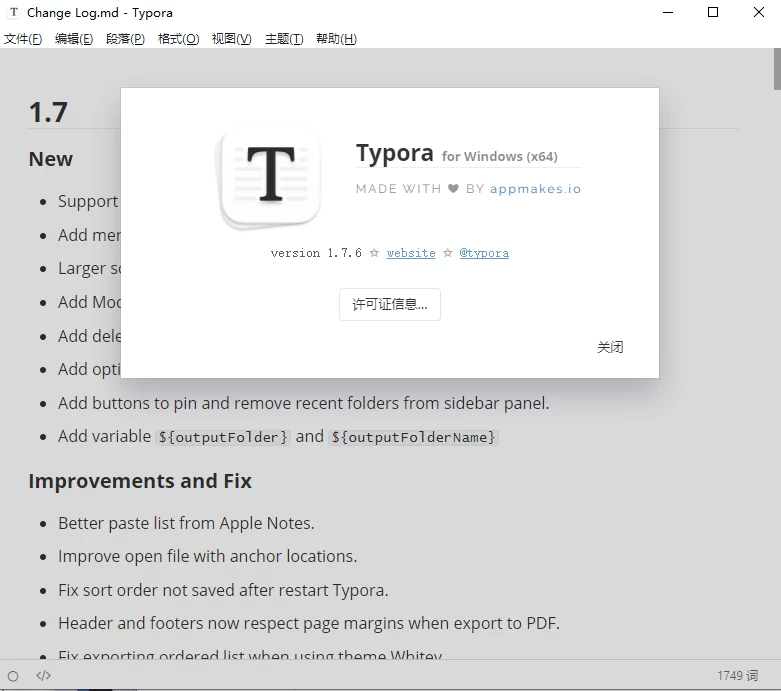Image resolution: width=781 pixels, height=691 pixels.
Task: Open the 段落(P) menu
Action: point(125,39)
